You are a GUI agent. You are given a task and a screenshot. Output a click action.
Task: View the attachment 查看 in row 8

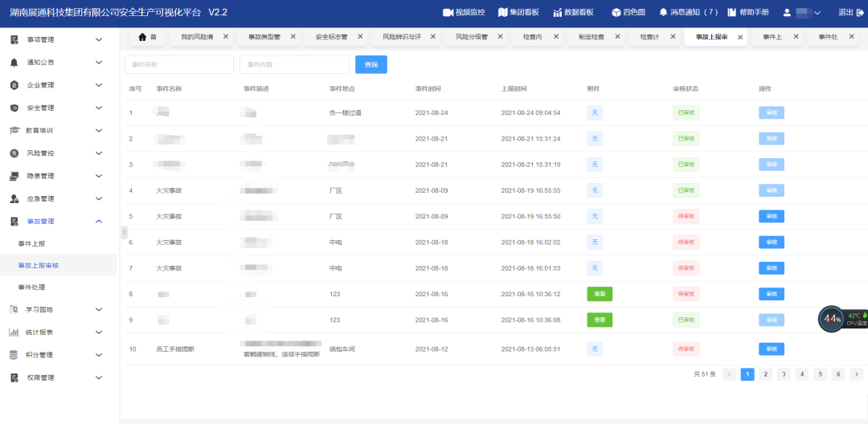pos(600,294)
